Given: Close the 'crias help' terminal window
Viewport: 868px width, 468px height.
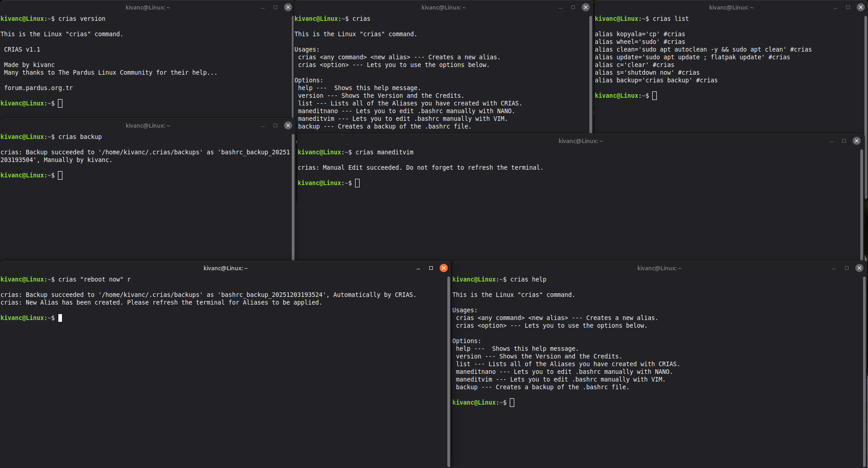Looking at the screenshot, I should pos(859,268).
